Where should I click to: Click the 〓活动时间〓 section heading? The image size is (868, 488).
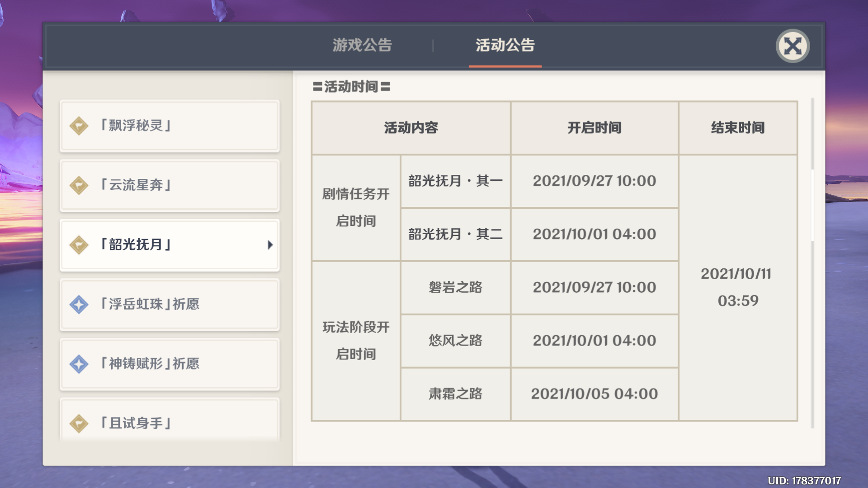pyautogui.click(x=351, y=87)
